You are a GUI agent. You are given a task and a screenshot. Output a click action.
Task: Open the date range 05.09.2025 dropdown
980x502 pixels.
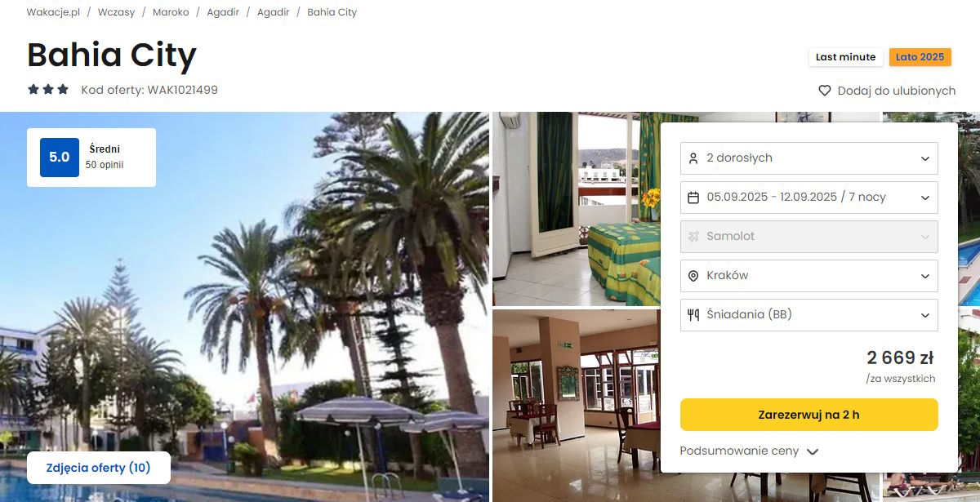[x=809, y=198]
